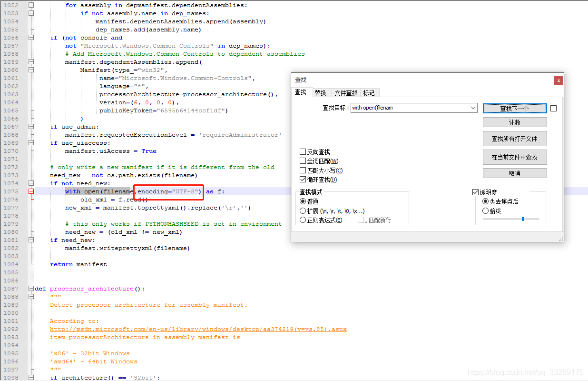Select the 正则表达式 regex search mode
Image resolution: width=588 pixels, height=381 pixels.
(303, 220)
